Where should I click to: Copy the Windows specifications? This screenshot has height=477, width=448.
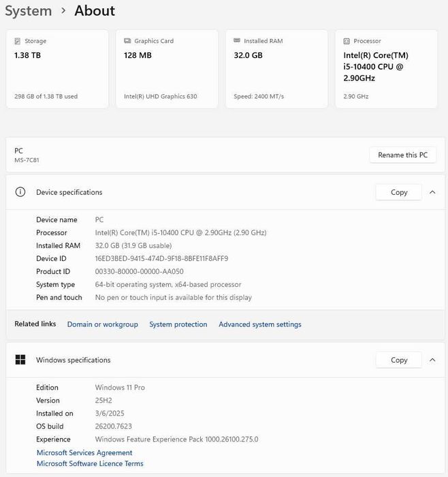[399, 360]
